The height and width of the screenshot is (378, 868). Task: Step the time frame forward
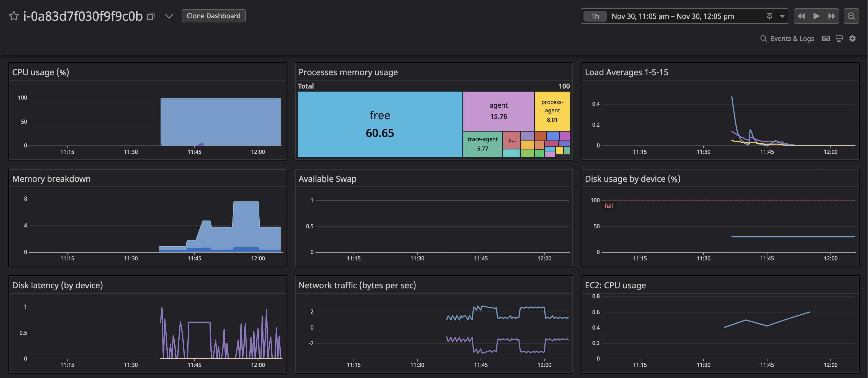[831, 16]
